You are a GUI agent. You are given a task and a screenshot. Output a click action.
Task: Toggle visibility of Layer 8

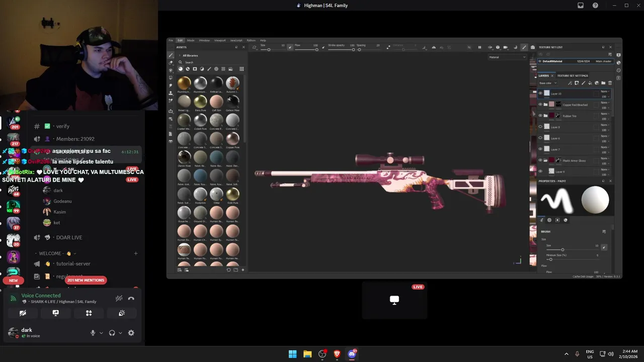click(x=540, y=127)
